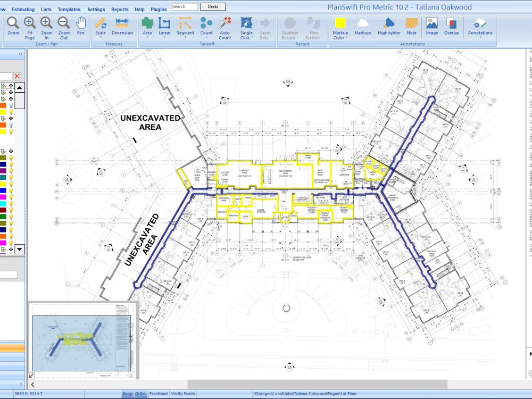The image size is (532, 399).
Task: Open the Markups cloud tool
Action: pyautogui.click(x=363, y=27)
